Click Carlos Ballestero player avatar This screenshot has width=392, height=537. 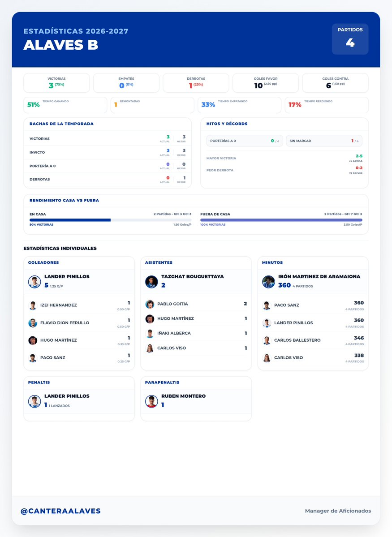267,340
